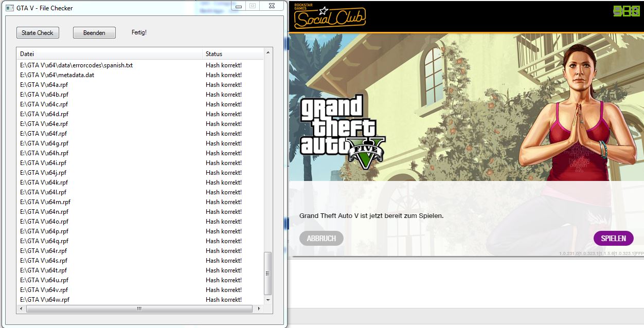The width and height of the screenshot is (644, 328).
Task: Select row E:\GTA V\x64k.rpf
Action: coord(140,183)
